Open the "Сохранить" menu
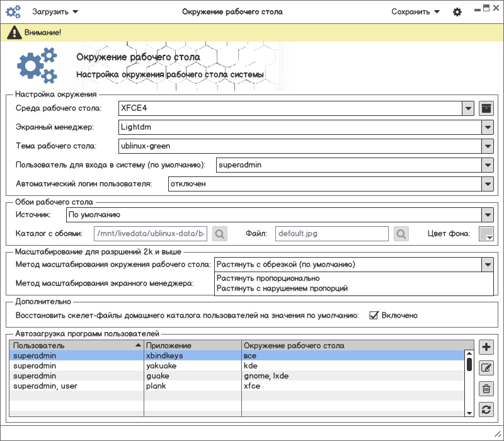The image size is (504, 441). coord(415,11)
